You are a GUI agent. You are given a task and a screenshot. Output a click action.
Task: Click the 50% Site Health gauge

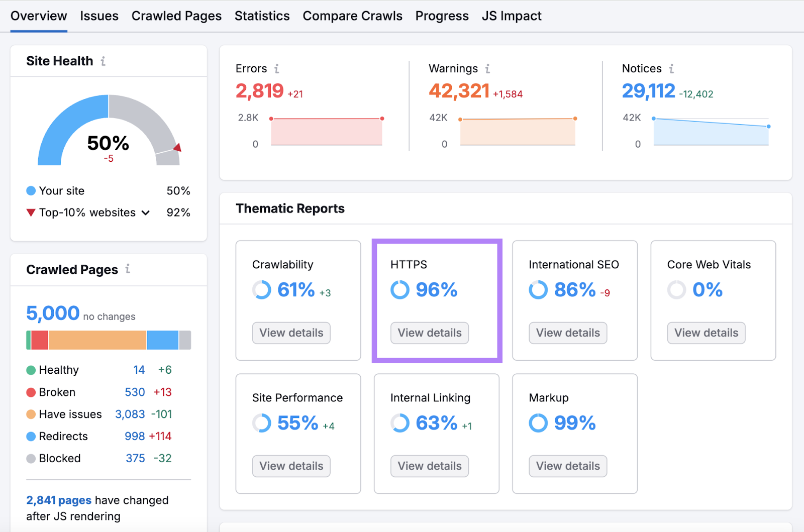pos(109,130)
